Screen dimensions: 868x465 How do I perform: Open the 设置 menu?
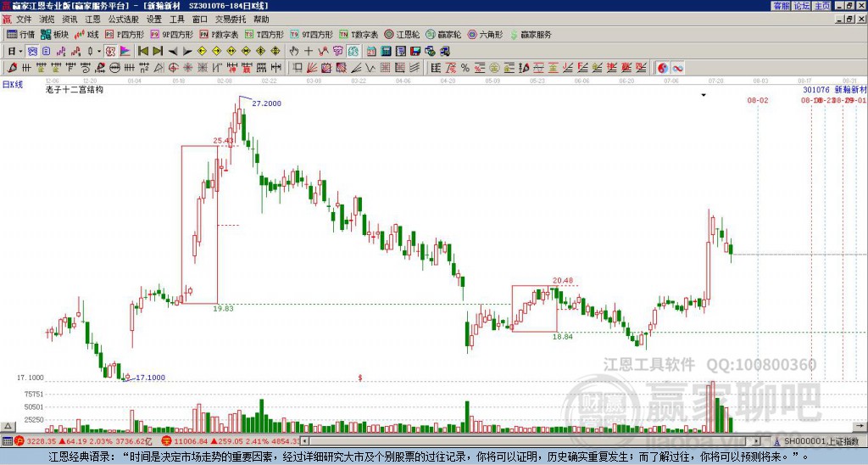[x=154, y=20]
